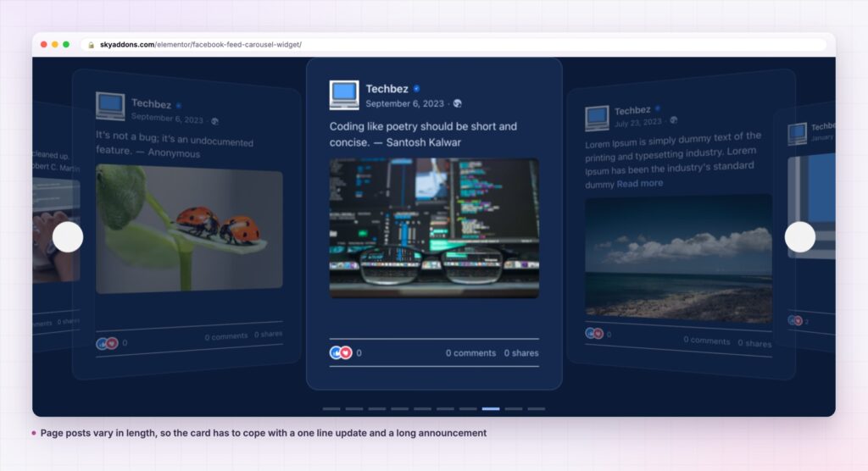This screenshot has width=868, height=471.
Task: Click '0 comments' on the Lorem Ipsum card
Action: click(x=706, y=341)
